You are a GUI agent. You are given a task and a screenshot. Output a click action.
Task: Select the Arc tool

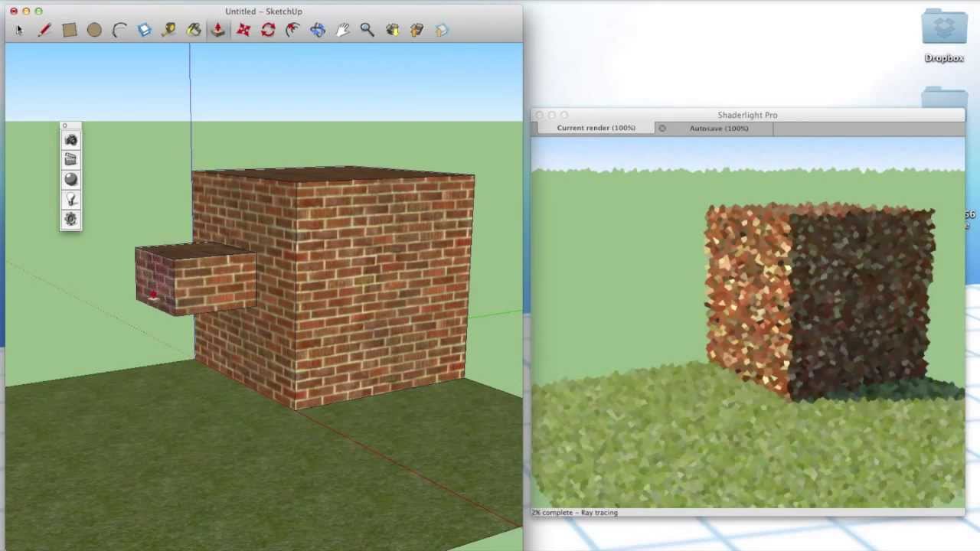[x=119, y=30]
